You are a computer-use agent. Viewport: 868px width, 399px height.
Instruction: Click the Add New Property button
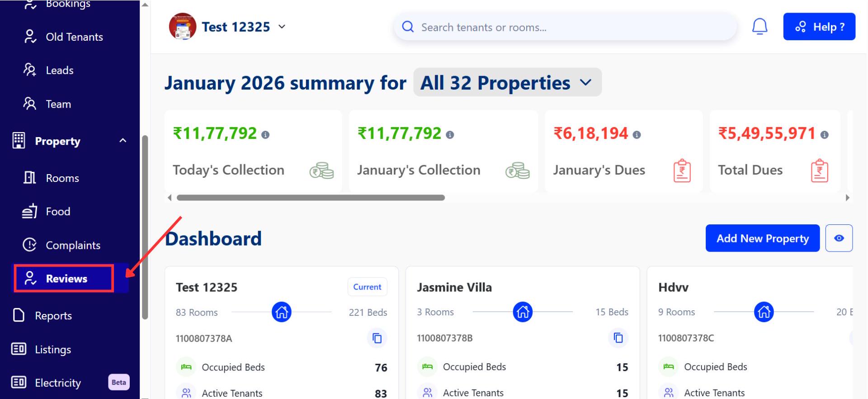click(762, 238)
